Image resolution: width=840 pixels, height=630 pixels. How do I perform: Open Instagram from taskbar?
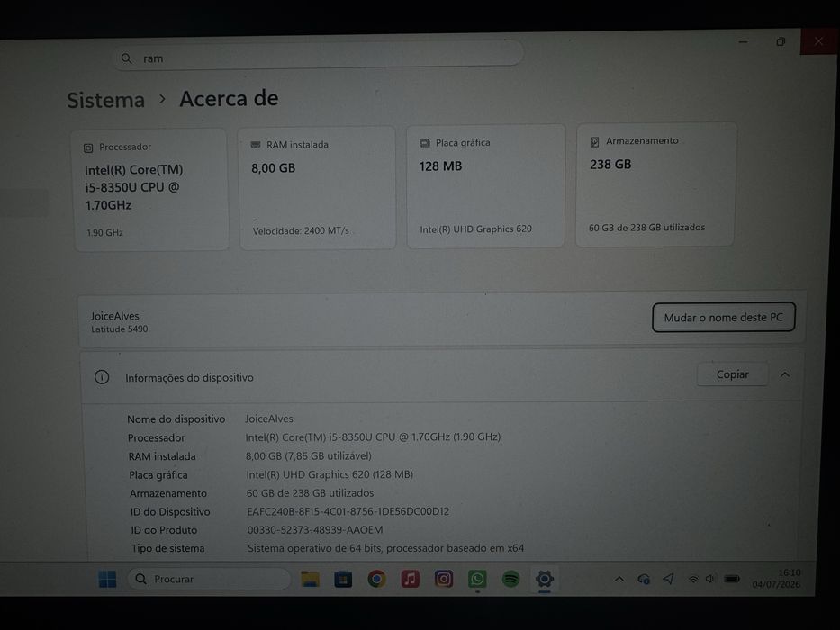[444, 579]
